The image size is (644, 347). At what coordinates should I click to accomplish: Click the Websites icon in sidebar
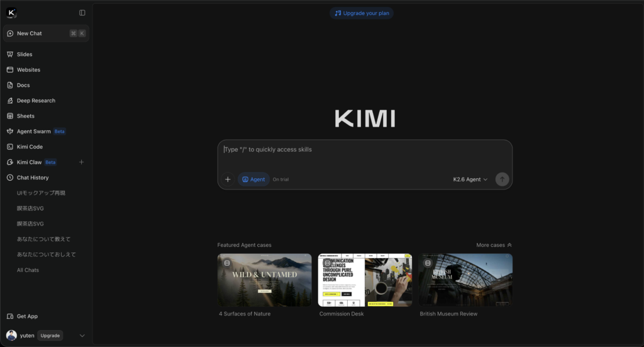10,70
